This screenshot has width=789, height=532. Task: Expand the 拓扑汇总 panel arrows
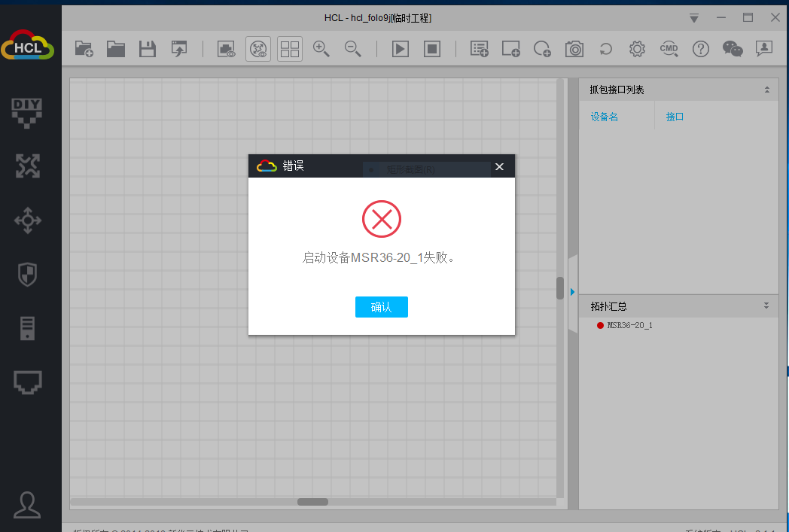tap(766, 306)
